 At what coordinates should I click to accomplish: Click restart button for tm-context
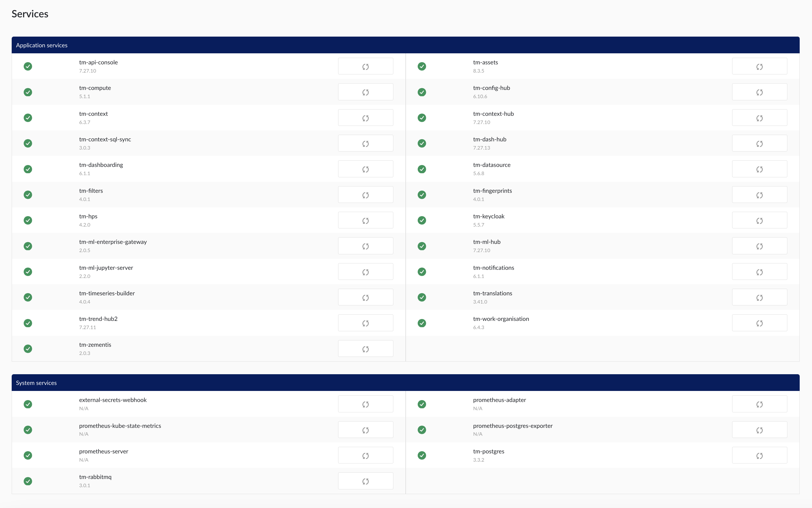click(365, 118)
